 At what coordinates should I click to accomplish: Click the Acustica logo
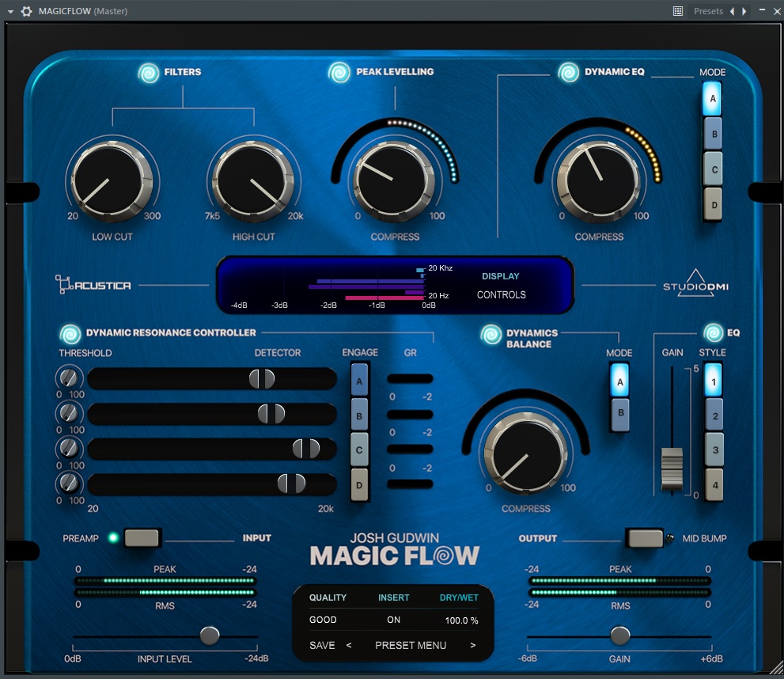pyautogui.click(x=93, y=285)
